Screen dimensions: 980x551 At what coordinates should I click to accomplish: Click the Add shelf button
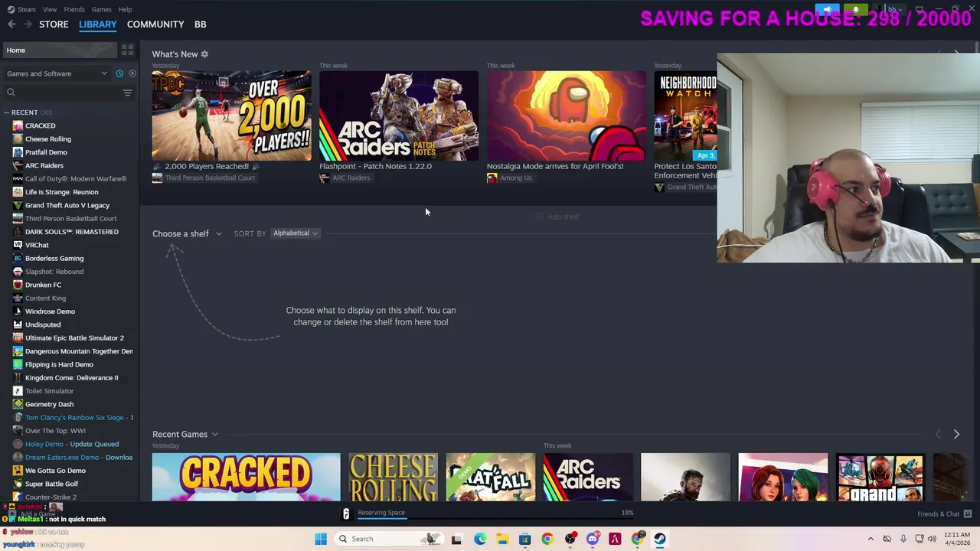(557, 217)
